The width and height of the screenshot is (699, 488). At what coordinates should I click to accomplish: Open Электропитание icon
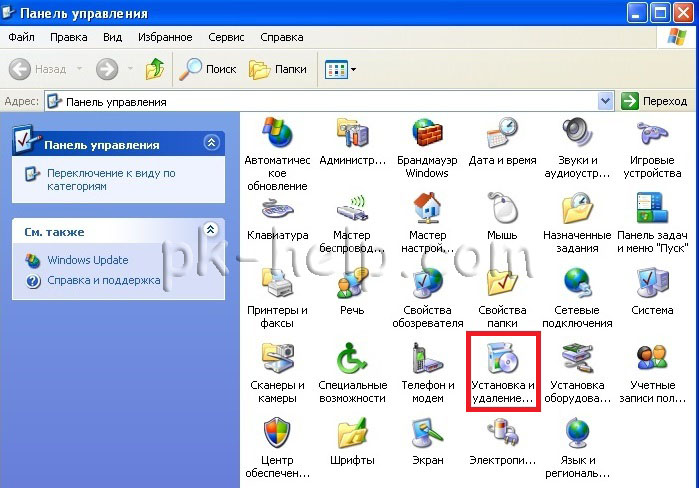tap(502, 432)
